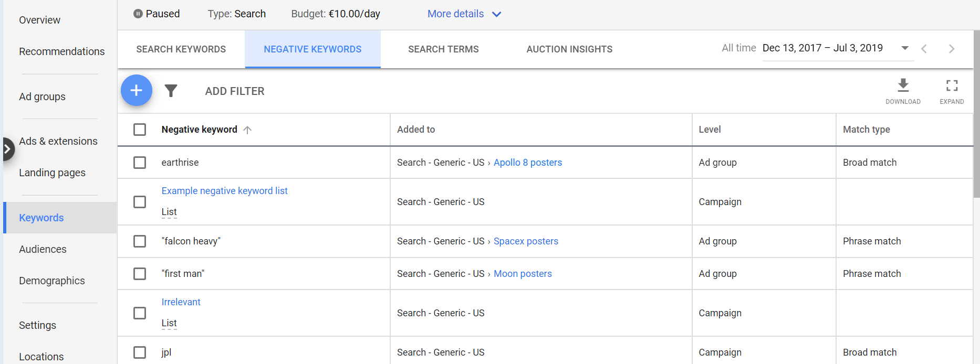The image size is (980, 364).
Task: Open Keywords section in sidebar
Action: pos(41,218)
